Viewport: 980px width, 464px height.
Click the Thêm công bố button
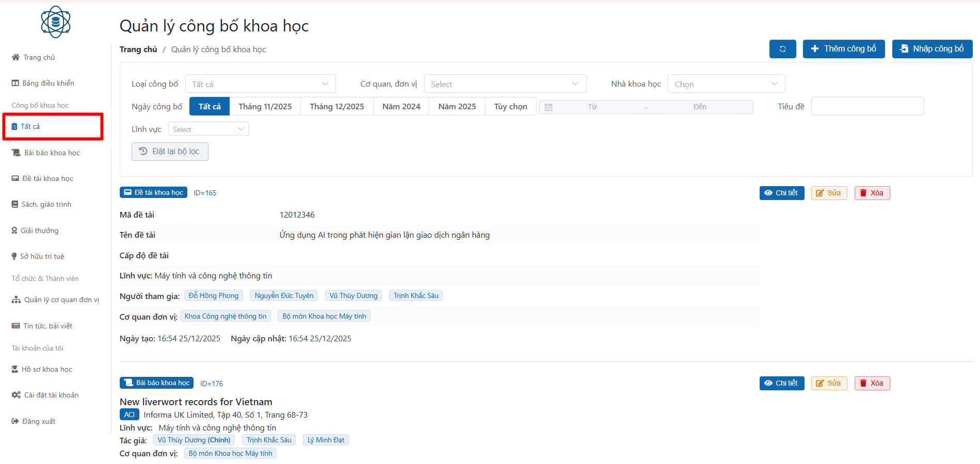pos(843,49)
